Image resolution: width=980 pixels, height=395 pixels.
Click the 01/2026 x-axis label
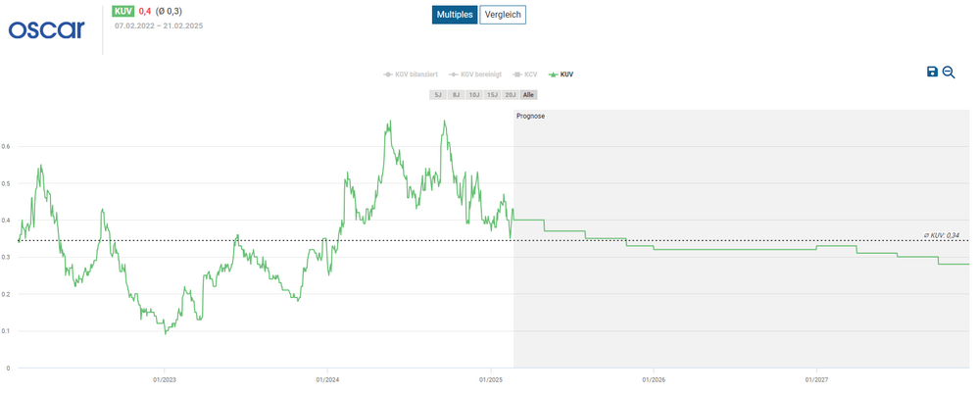653,379
